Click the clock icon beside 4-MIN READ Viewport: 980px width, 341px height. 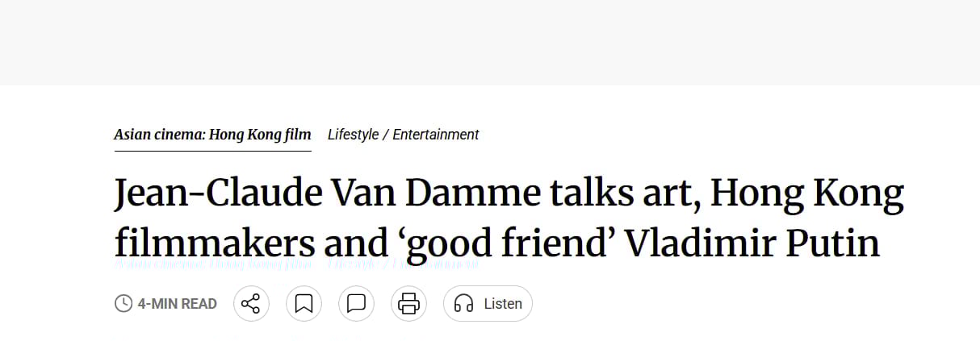124,304
